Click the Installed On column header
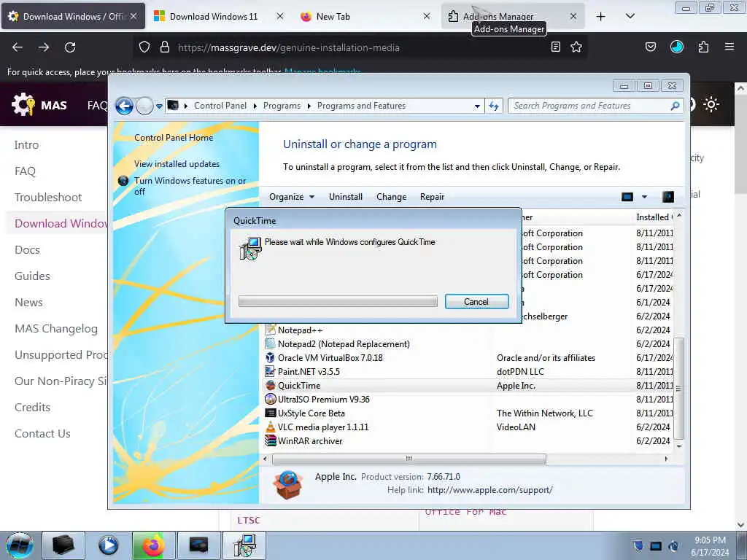 click(x=654, y=217)
